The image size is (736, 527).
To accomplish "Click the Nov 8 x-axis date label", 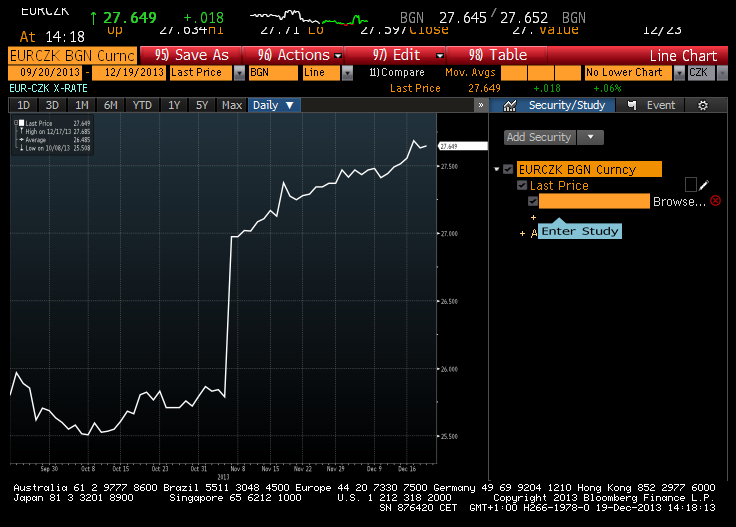I will click(x=238, y=468).
